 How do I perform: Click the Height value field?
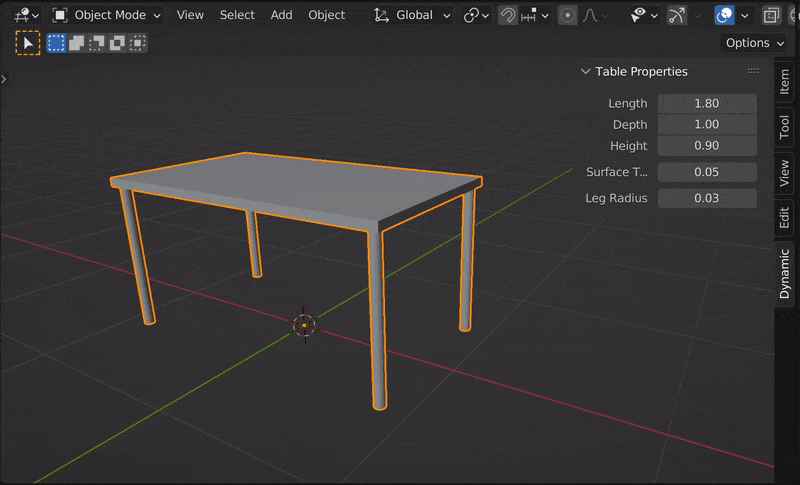[x=707, y=146]
